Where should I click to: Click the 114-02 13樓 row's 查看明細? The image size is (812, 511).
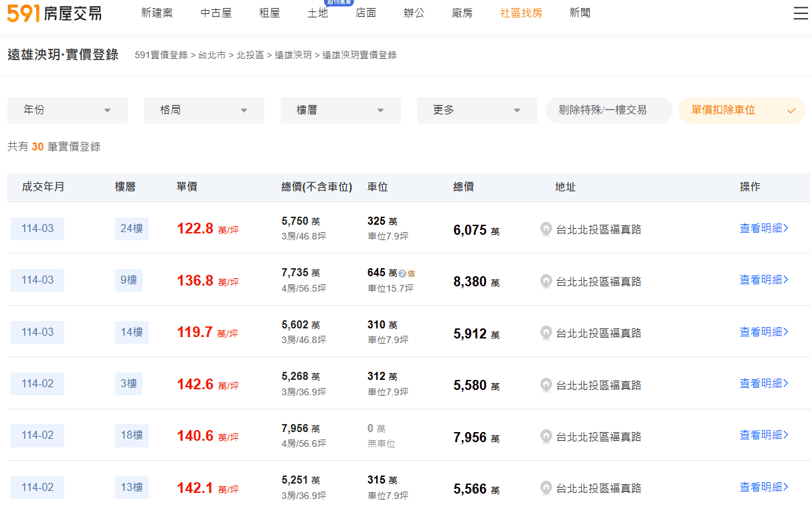click(x=764, y=487)
